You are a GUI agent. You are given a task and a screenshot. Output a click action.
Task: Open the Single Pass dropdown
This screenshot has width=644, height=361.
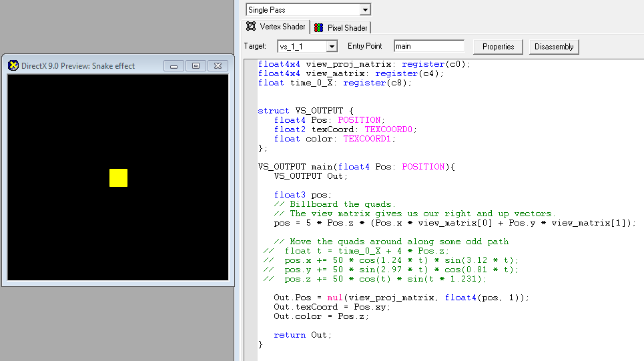point(364,10)
